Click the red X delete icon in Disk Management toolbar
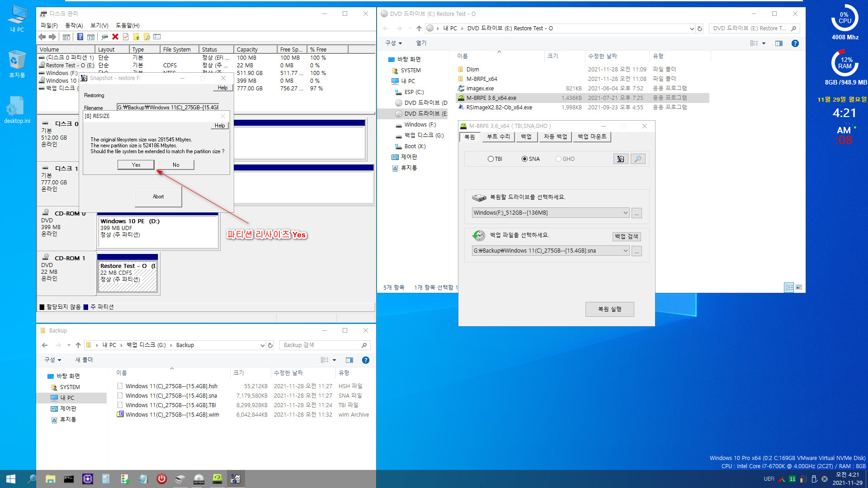Viewport: 868px width, 488px height. pos(115,37)
